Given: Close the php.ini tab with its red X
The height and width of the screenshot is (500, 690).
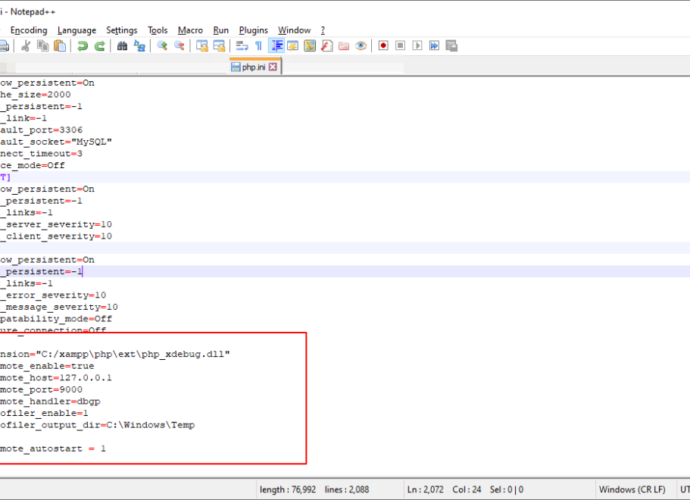Looking at the screenshot, I should pyautogui.click(x=273, y=67).
